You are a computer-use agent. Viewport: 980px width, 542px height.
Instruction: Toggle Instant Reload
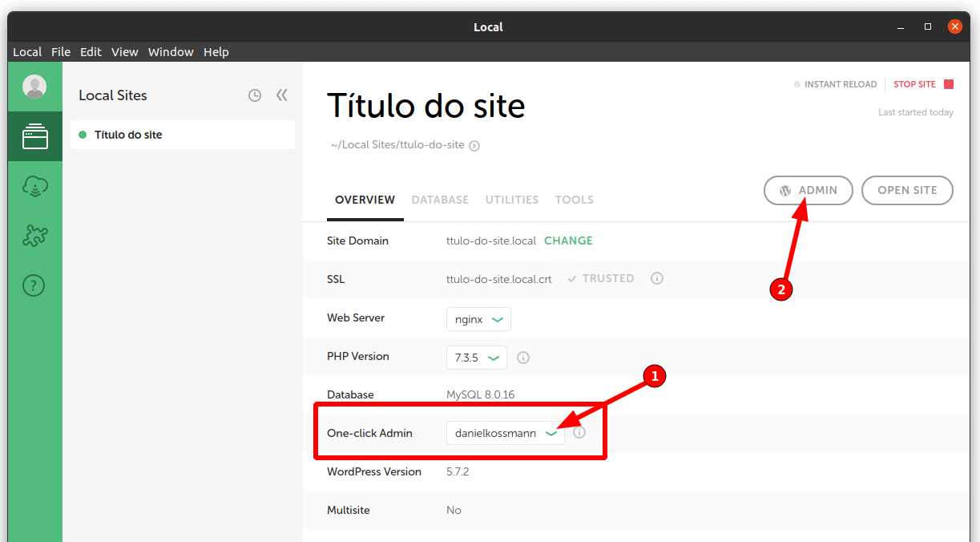pyautogui.click(x=835, y=84)
